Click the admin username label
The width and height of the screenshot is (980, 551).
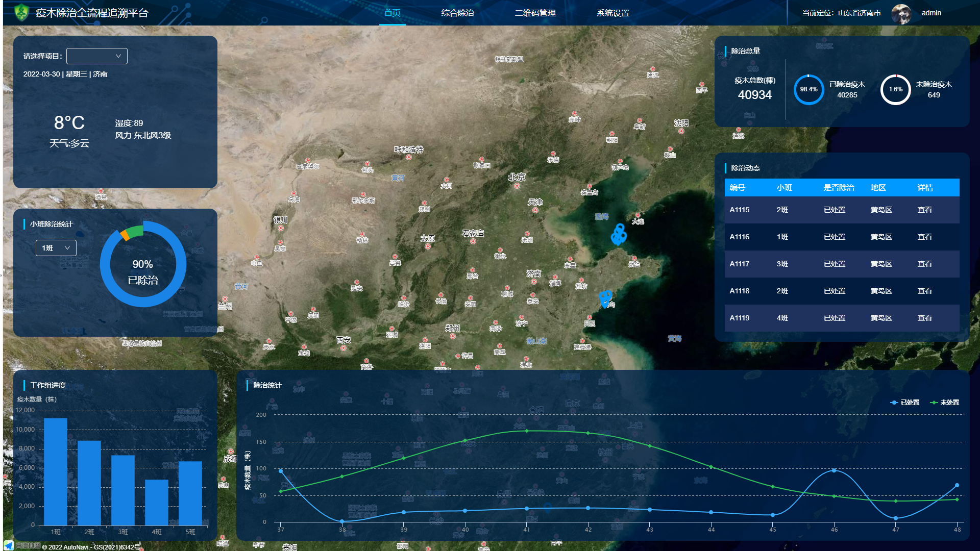click(x=931, y=13)
